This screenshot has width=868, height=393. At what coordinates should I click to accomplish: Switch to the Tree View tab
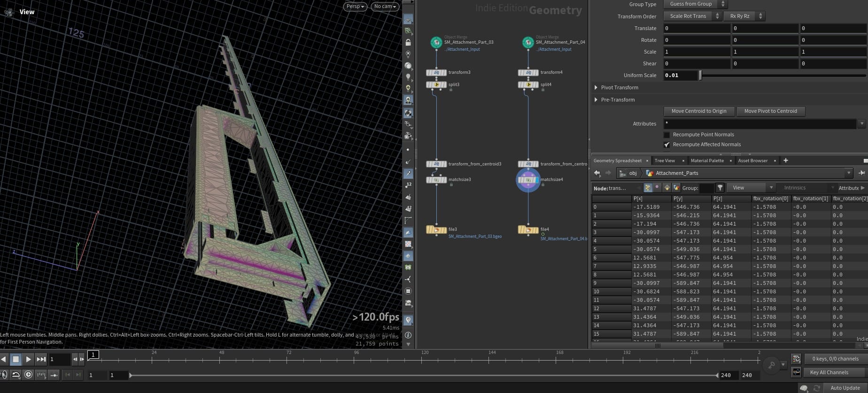click(664, 161)
